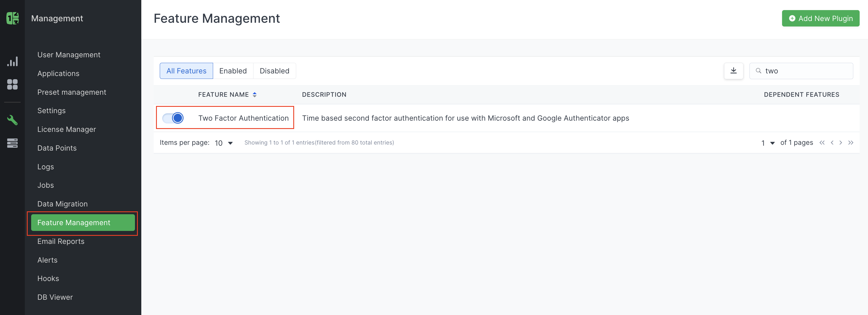This screenshot has width=868, height=315.
Task: Jump to last page with double-chevron control
Action: [851, 143]
